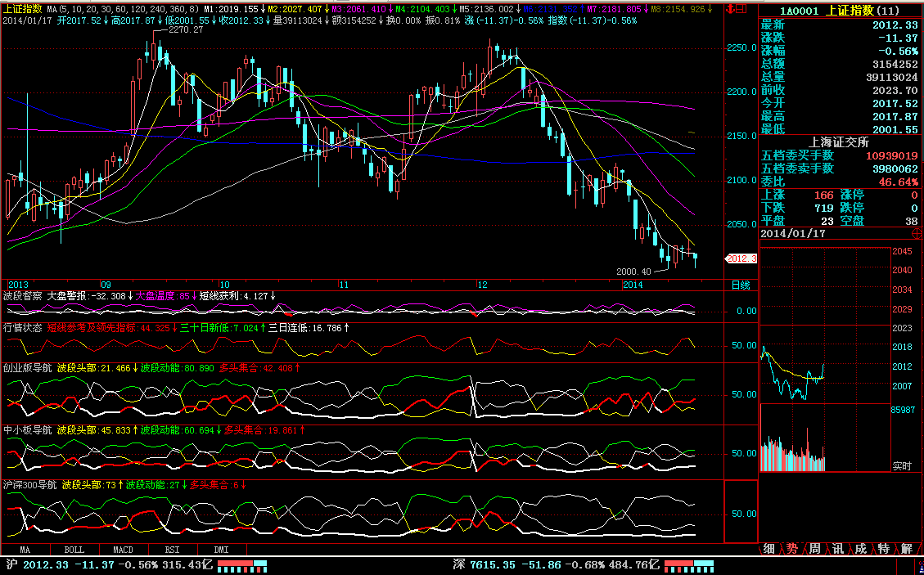The image size is (924, 575).
Task: Click the 沪 market buy/sell strength bar
Action: [x=242, y=565]
